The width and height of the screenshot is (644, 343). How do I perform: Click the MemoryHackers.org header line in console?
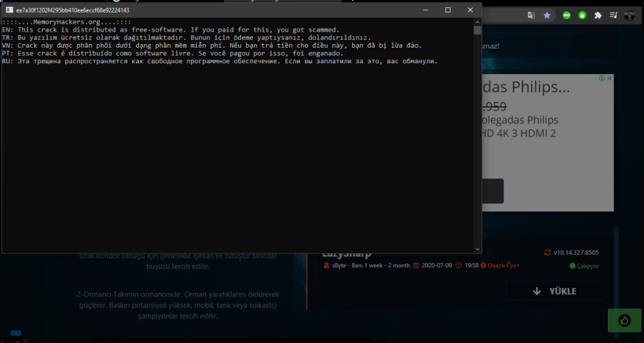[67, 22]
